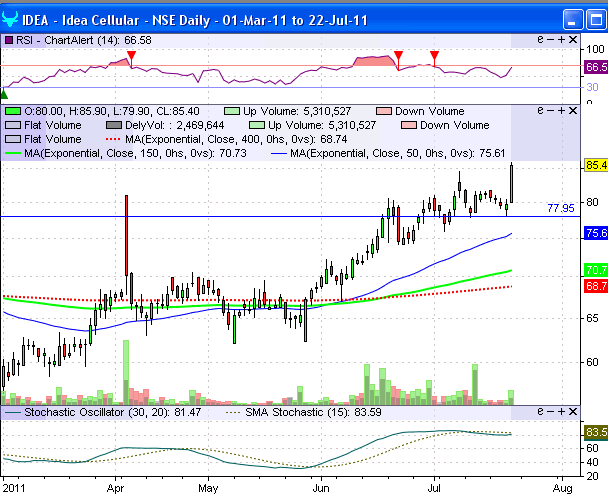
Task: Select the MA(Exponential, Close, 400) legend text
Action: click(236, 139)
